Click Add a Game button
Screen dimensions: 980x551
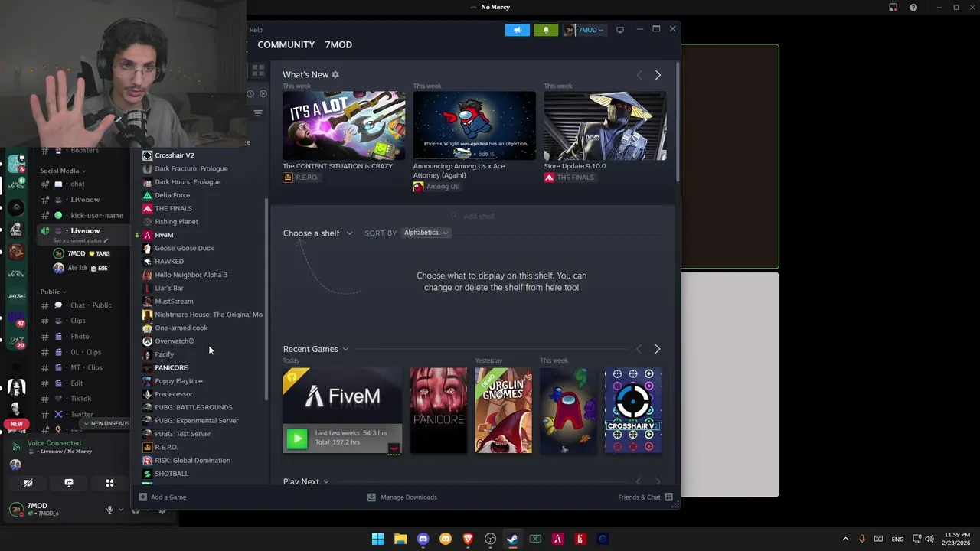pos(162,497)
